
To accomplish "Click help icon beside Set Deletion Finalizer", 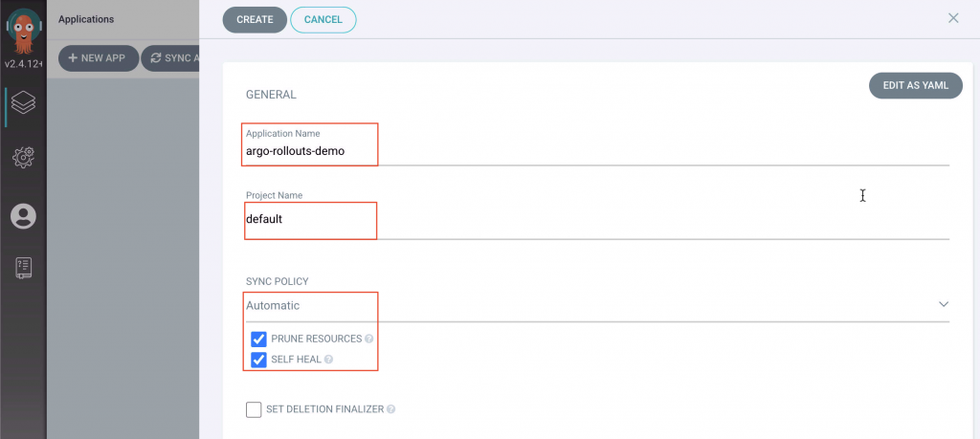I will (x=390, y=409).
